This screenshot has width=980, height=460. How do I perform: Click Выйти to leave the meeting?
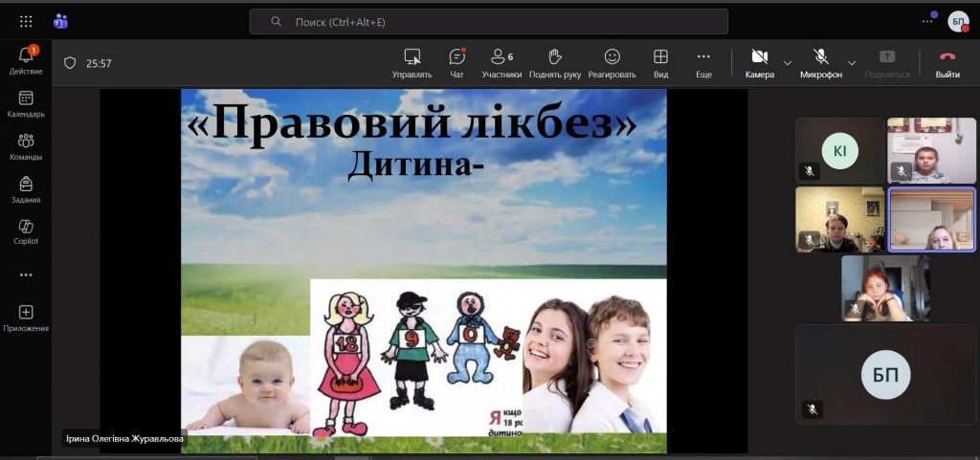947,64
